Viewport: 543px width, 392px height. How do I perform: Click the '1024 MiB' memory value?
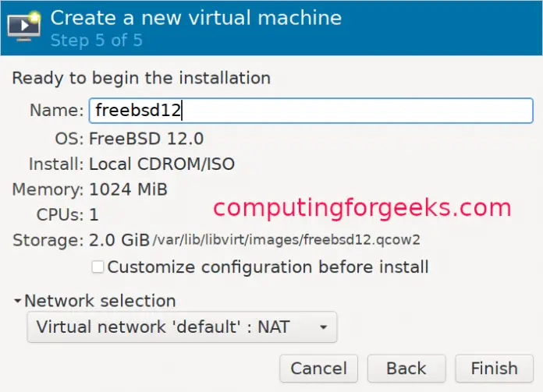click(128, 189)
